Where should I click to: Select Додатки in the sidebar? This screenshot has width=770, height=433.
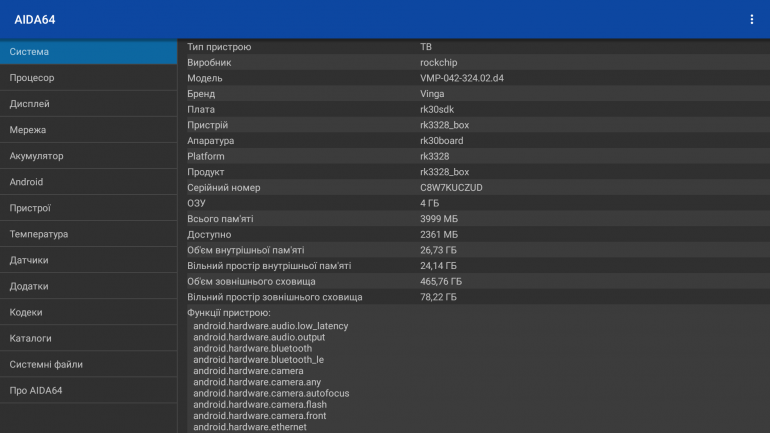tap(88, 286)
